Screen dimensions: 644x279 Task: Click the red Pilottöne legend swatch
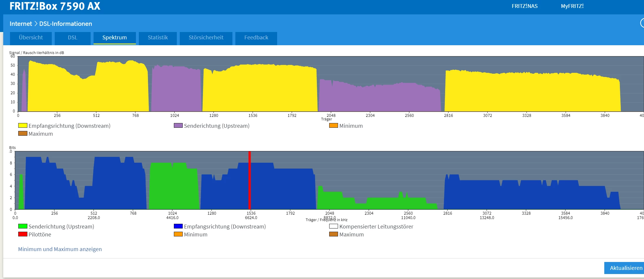[x=23, y=234]
